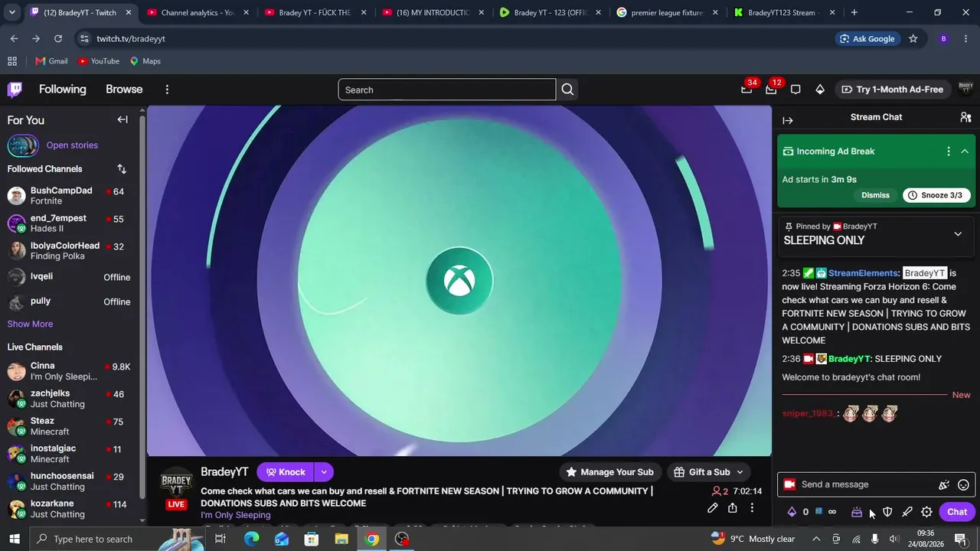980x551 pixels.
Task: Open Microsoft Edge from taskbar
Action: click(251, 539)
